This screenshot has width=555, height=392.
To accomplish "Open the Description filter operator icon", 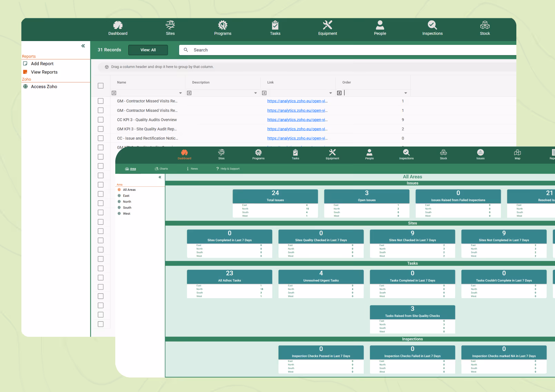I will click(x=189, y=93).
